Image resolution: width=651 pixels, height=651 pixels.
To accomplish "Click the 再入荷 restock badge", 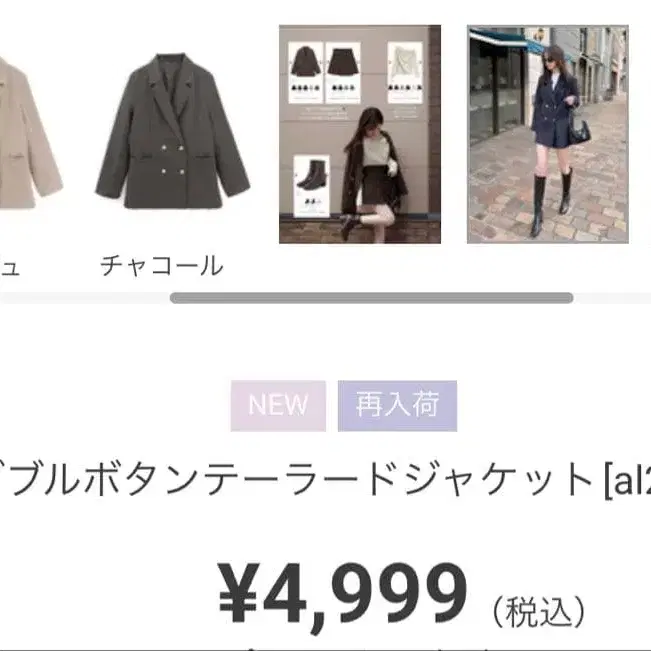I will 397,406.
